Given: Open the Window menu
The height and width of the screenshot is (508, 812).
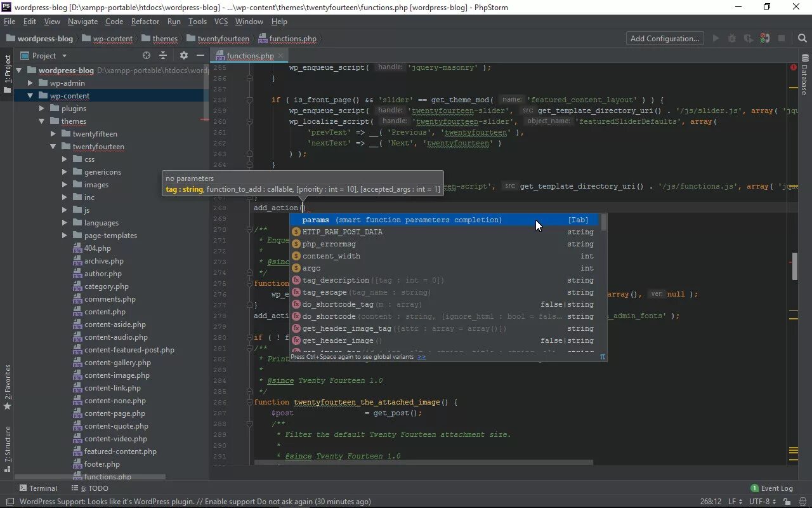Looking at the screenshot, I should 249,22.
